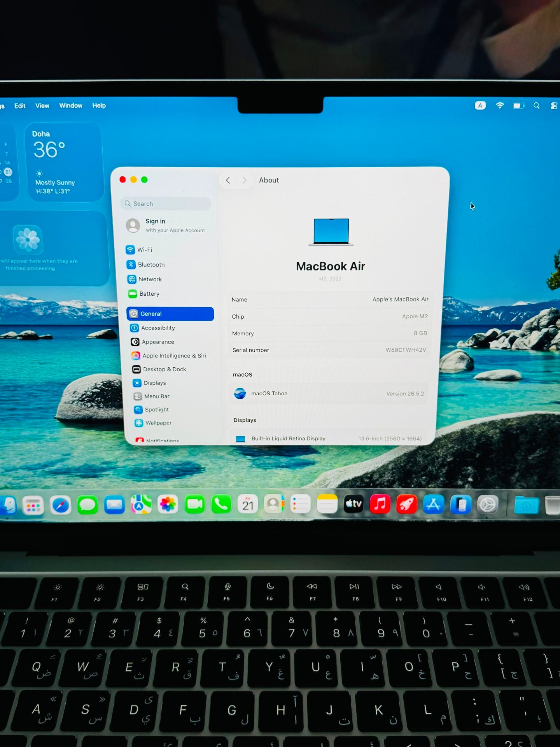The image size is (560, 747).
Task: Click the Search field in System Settings
Action: tap(166, 203)
